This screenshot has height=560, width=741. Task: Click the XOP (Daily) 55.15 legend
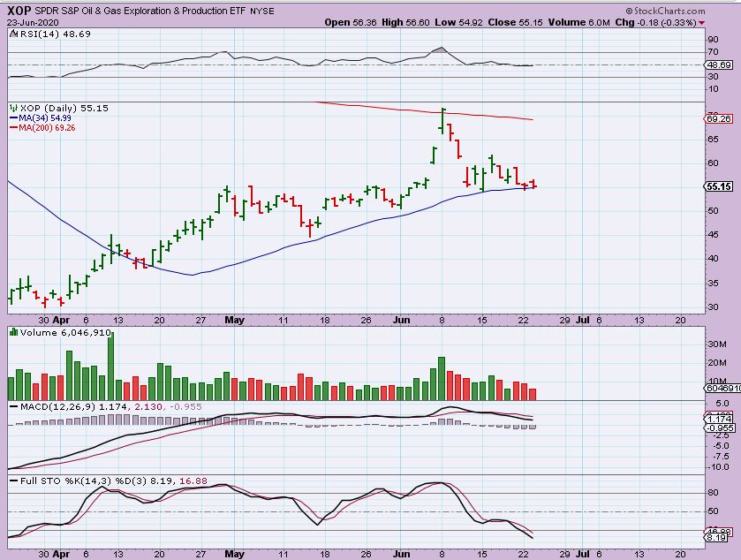pos(59,109)
